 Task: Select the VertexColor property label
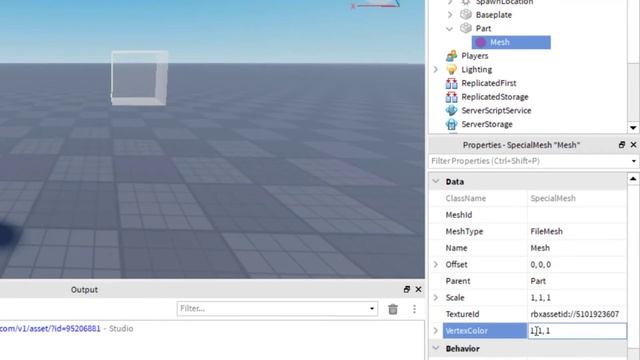pos(467,331)
